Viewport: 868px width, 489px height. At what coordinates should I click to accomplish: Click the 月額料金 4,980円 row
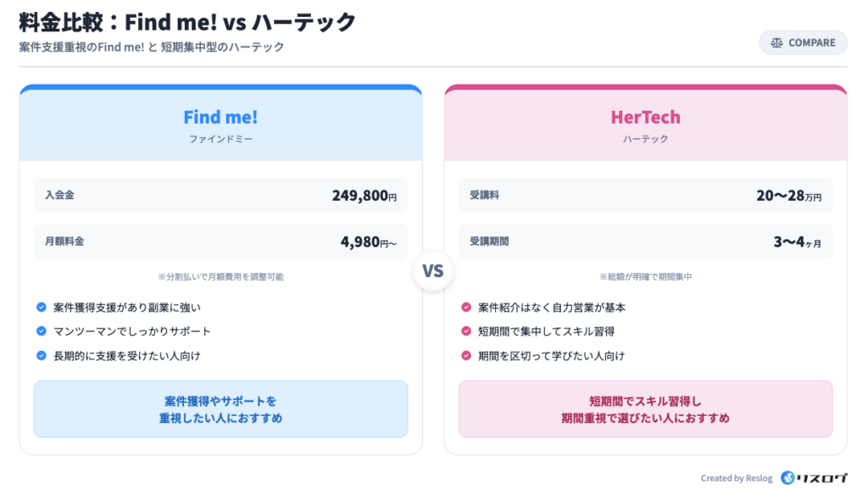[220, 242]
